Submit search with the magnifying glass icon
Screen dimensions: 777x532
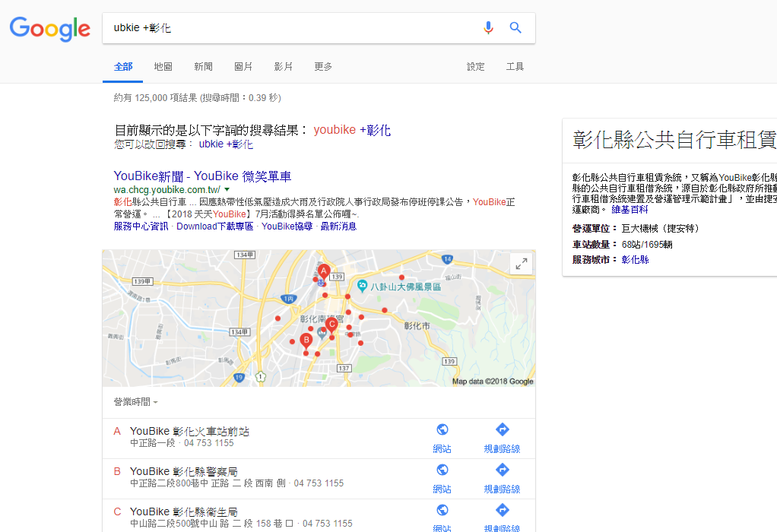coord(515,27)
